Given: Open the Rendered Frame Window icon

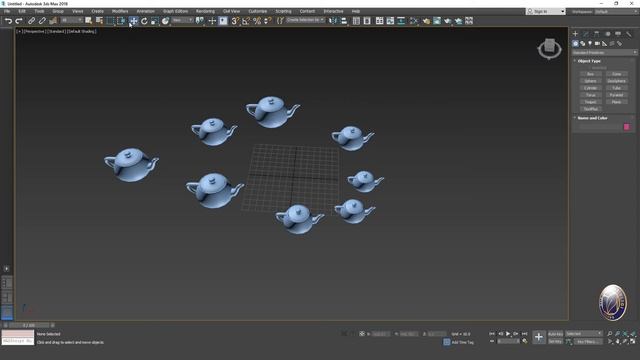Looking at the screenshot, I should [437, 21].
